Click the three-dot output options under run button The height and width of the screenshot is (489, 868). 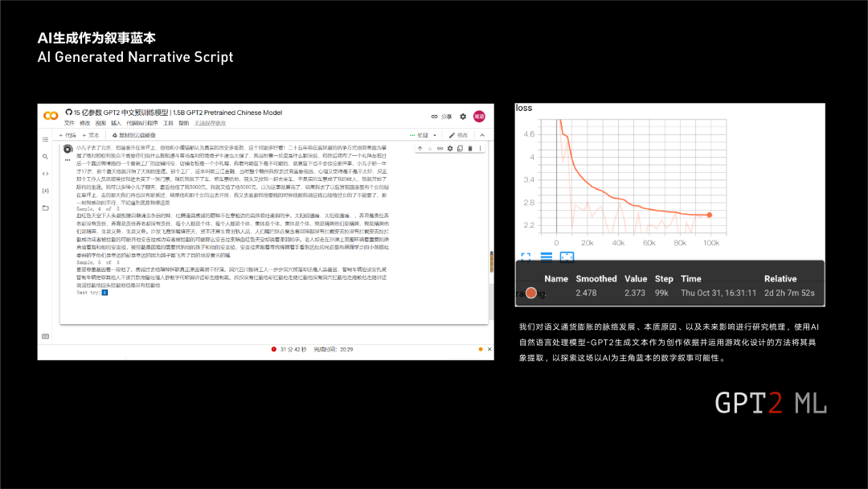68,160
